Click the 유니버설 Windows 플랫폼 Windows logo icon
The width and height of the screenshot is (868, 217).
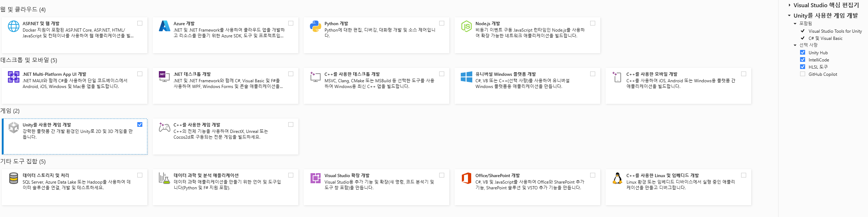click(467, 77)
